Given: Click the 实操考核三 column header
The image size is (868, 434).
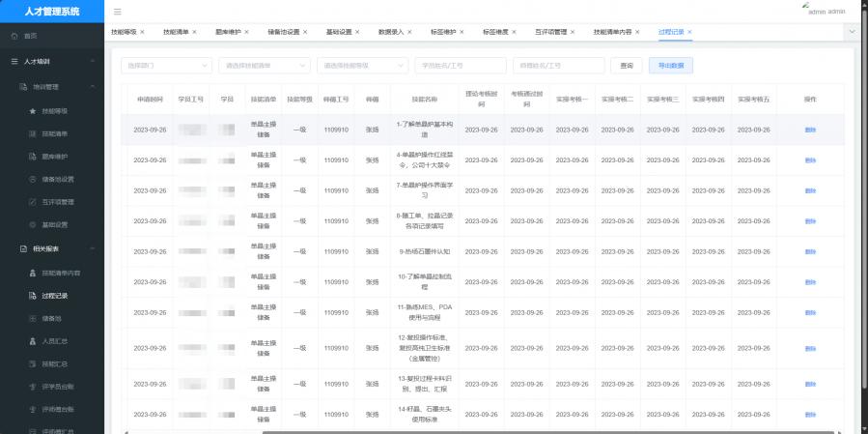Looking at the screenshot, I should click(x=662, y=100).
